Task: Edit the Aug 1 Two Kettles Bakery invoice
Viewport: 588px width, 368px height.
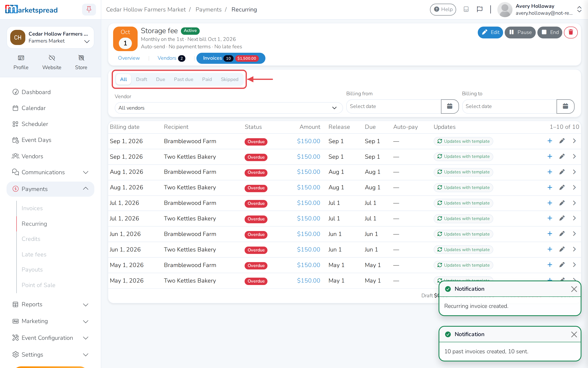Action: coord(562,187)
